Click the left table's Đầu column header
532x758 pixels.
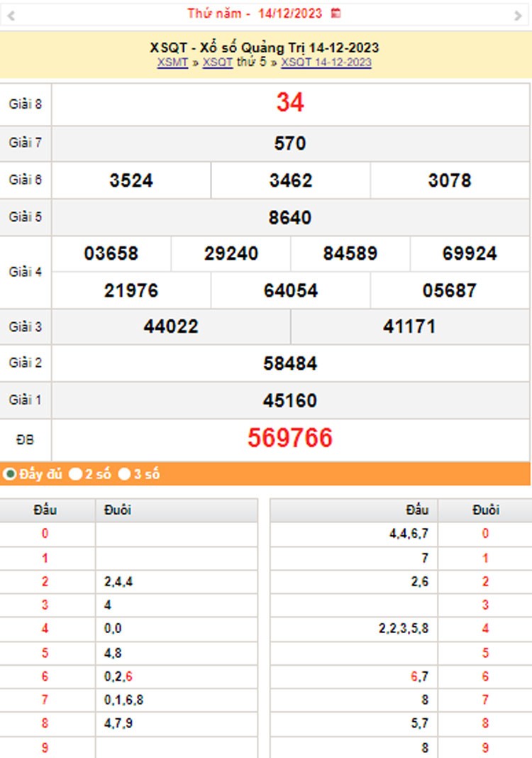click(x=45, y=510)
